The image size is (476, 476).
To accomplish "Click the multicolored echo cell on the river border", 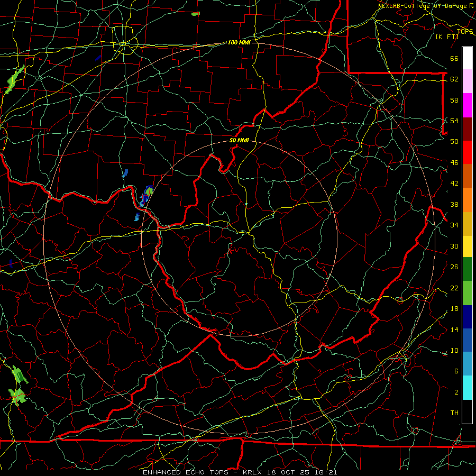I will tap(147, 196).
